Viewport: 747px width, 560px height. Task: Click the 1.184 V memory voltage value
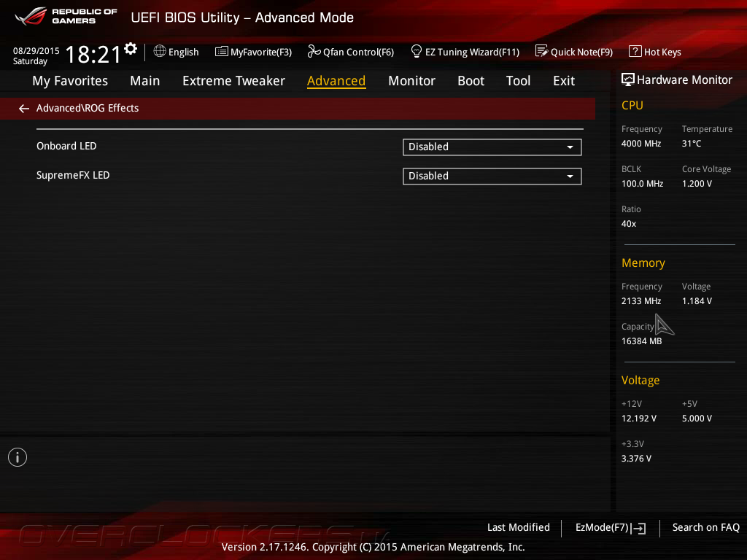pyautogui.click(x=697, y=301)
